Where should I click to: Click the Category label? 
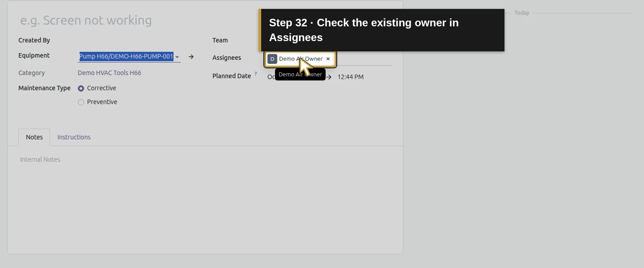pyautogui.click(x=31, y=73)
